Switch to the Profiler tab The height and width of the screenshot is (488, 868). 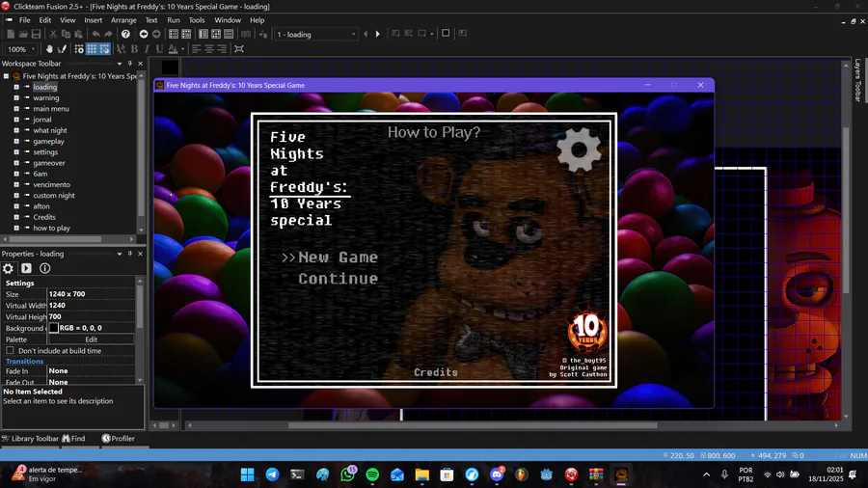pyautogui.click(x=119, y=438)
